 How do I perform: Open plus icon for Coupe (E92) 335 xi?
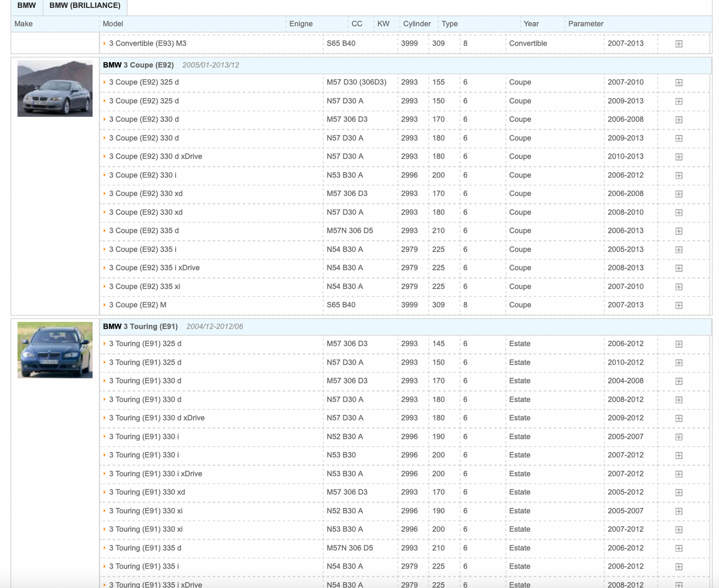pos(679,287)
